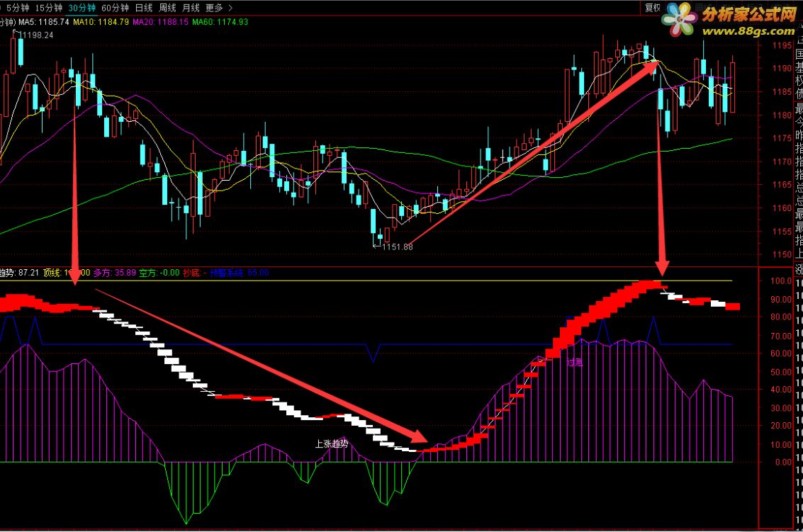Image resolution: width=803 pixels, height=532 pixels.
Task: Click the 趋势: 87.21 indicator value
Action: [19, 273]
